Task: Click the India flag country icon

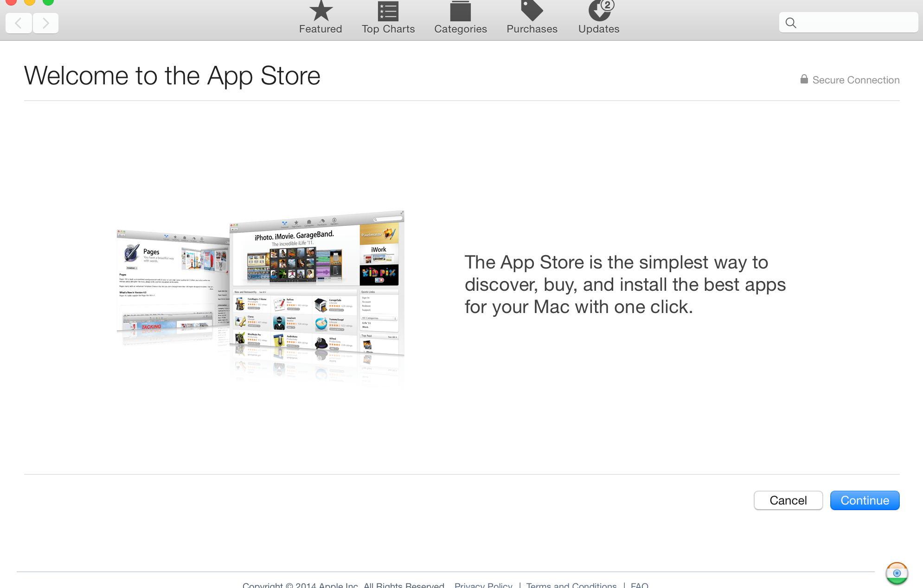Action: point(897,573)
